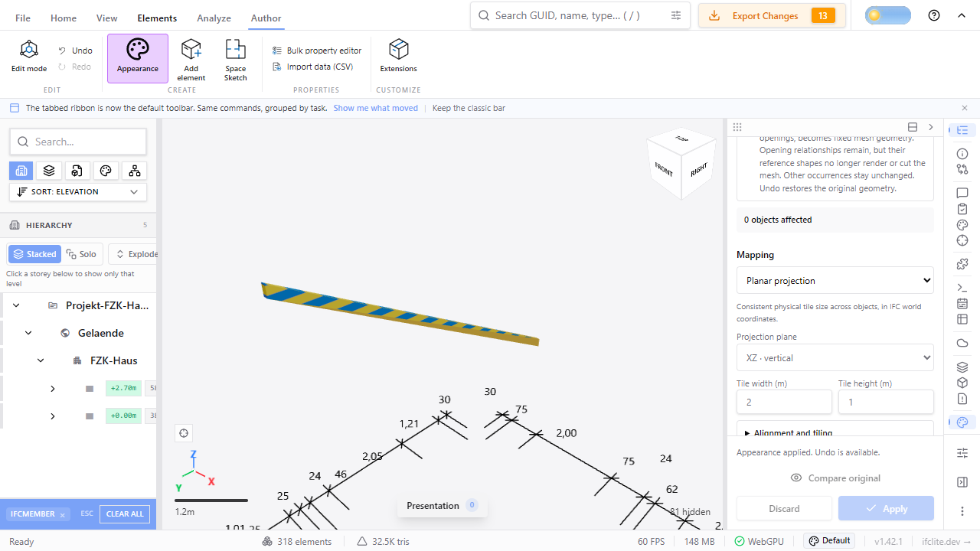Expand the +0.00m storey row

(x=52, y=416)
